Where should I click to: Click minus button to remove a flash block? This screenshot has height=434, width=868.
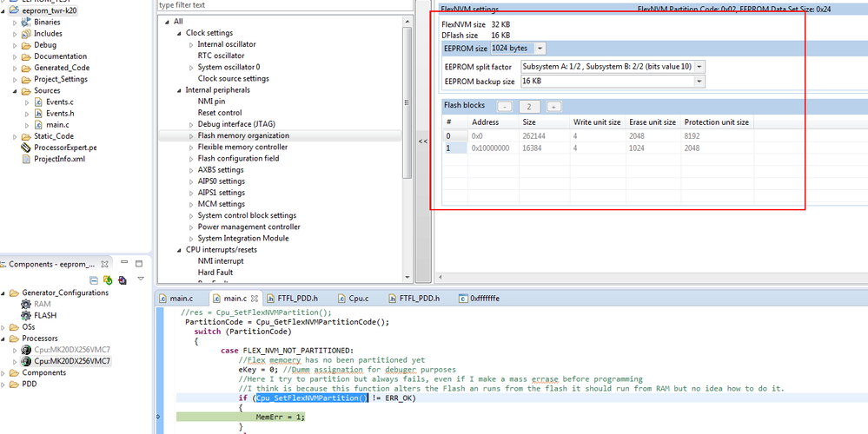tap(504, 107)
